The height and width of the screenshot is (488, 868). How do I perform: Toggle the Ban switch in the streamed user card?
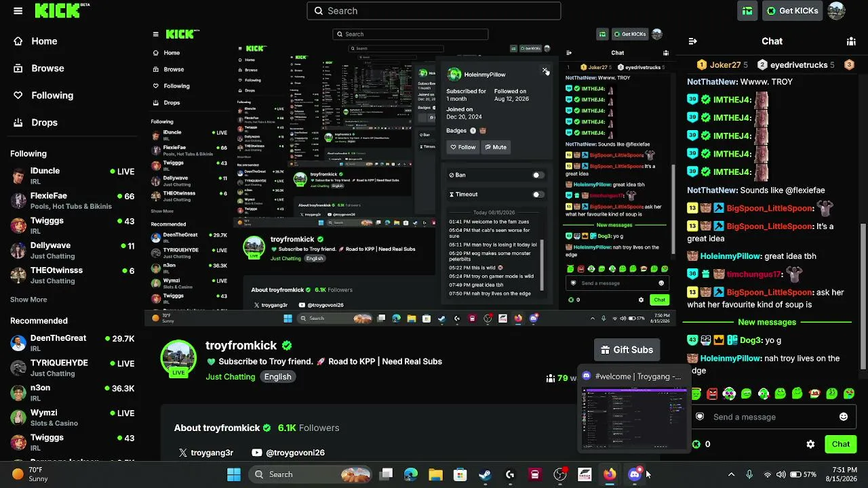tap(538, 175)
